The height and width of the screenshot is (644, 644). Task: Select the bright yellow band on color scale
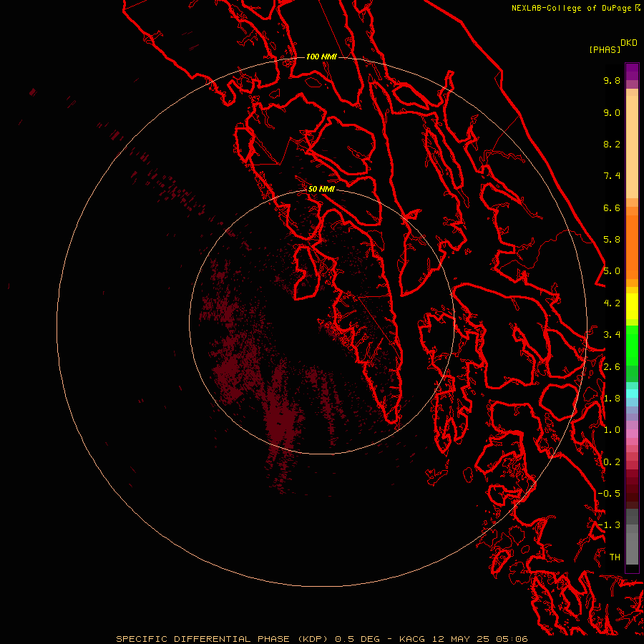(x=632, y=306)
